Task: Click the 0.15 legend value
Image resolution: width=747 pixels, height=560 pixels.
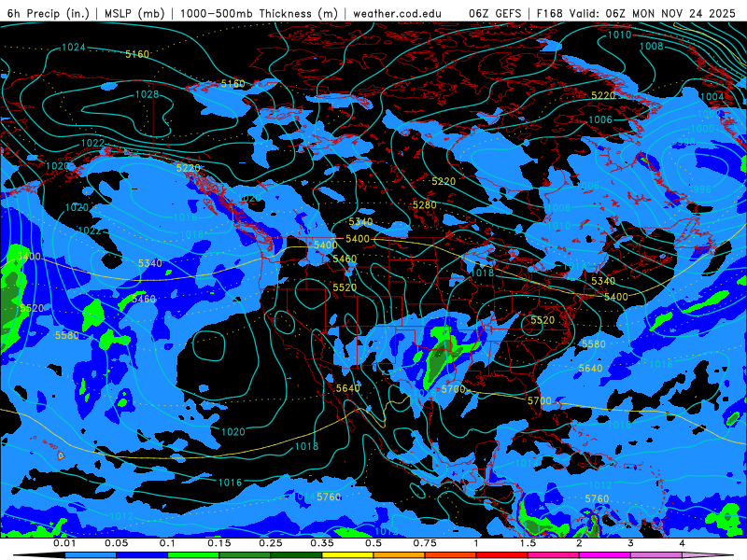Action: point(219,543)
